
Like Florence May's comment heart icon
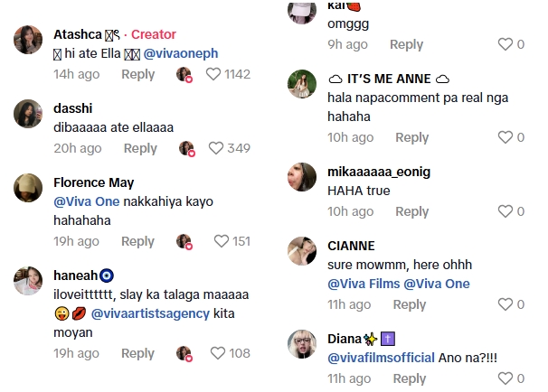[x=222, y=241]
